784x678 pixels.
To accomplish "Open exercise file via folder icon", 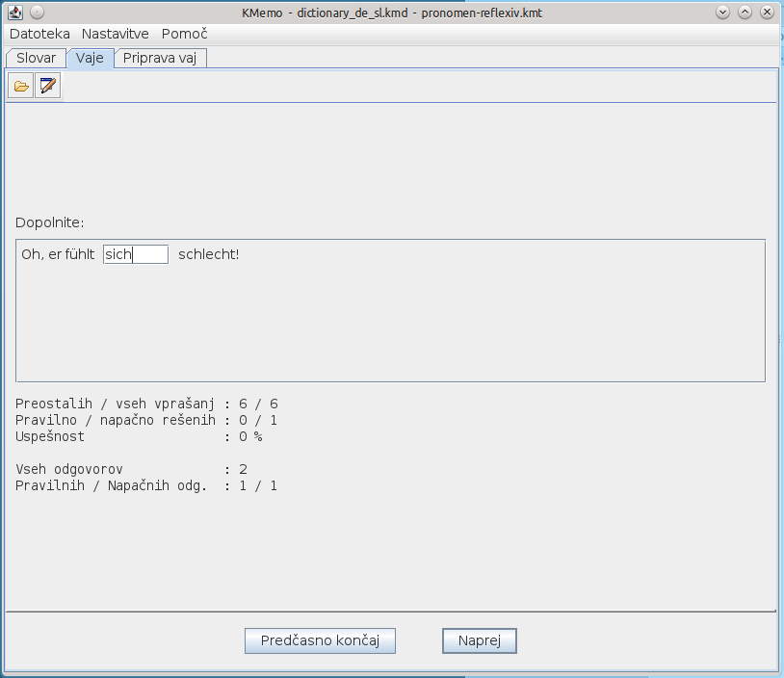I will point(21,86).
